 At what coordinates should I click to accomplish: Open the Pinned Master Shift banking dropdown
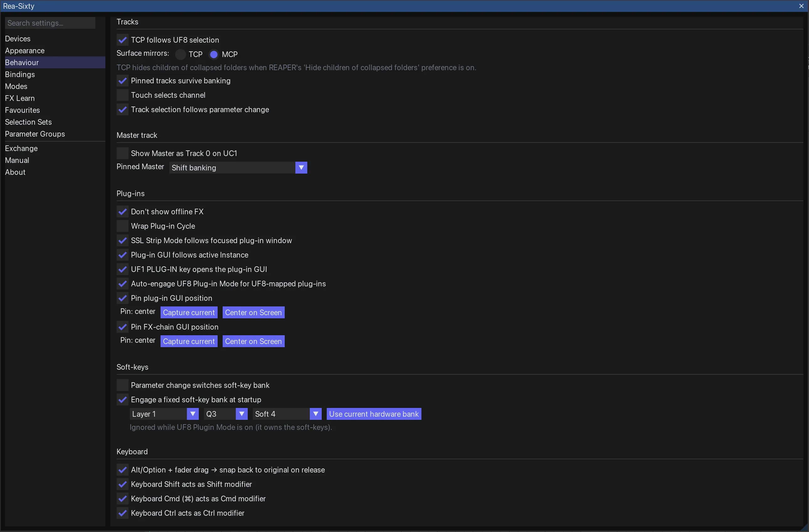pyautogui.click(x=238, y=168)
